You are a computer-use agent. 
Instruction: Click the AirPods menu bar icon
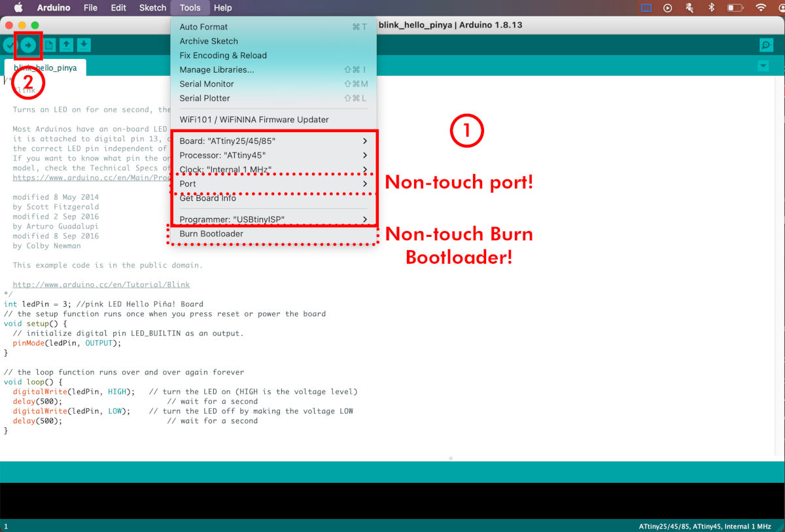point(689,8)
